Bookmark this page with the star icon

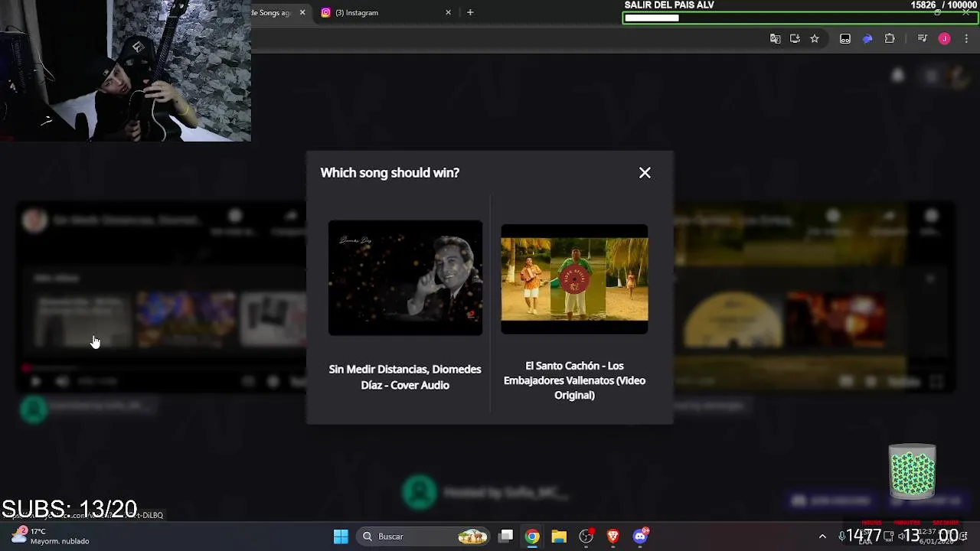tap(815, 39)
